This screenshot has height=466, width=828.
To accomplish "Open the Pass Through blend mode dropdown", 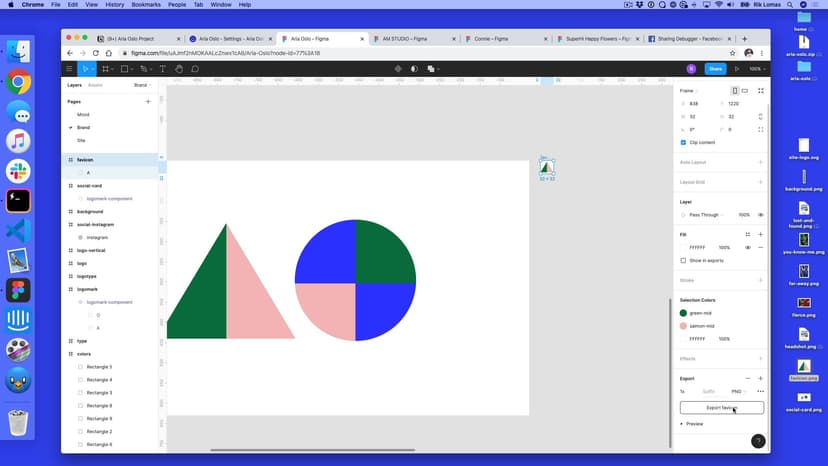I will 705,215.
